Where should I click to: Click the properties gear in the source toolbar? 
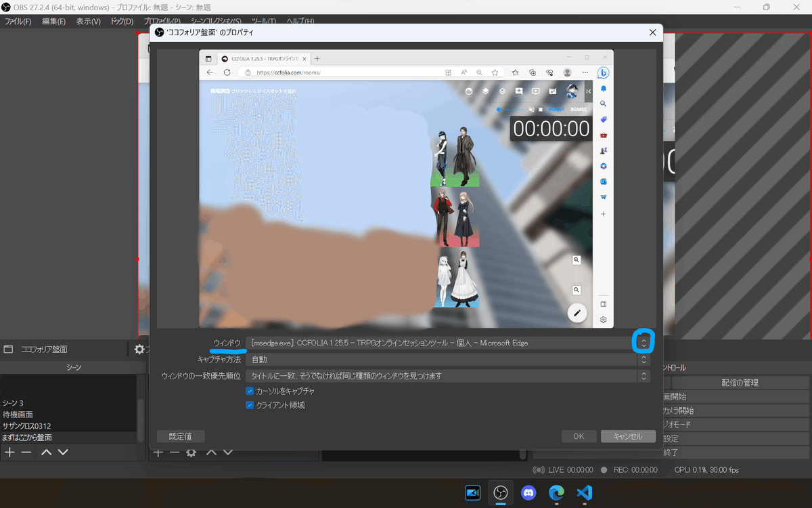coord(139,350)
